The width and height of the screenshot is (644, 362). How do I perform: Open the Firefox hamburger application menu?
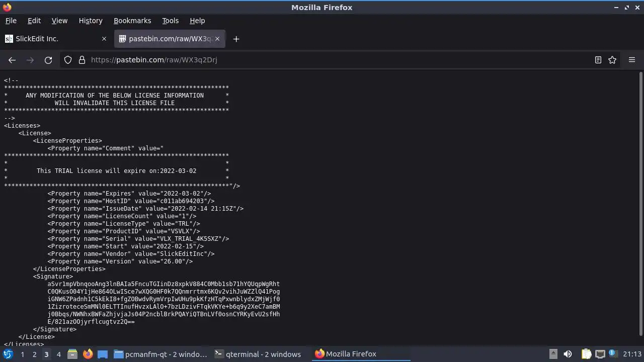[x=632, y=60]
